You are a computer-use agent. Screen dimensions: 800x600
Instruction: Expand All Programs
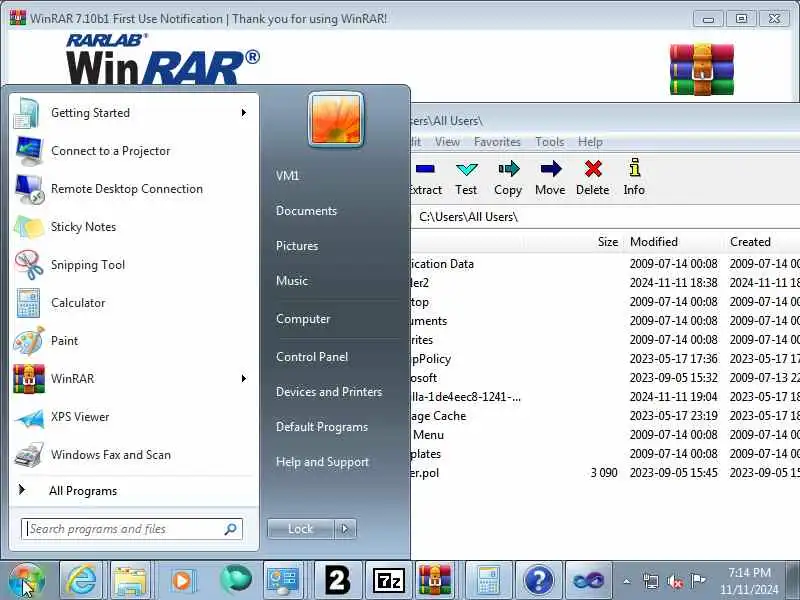tap(133, 491)
